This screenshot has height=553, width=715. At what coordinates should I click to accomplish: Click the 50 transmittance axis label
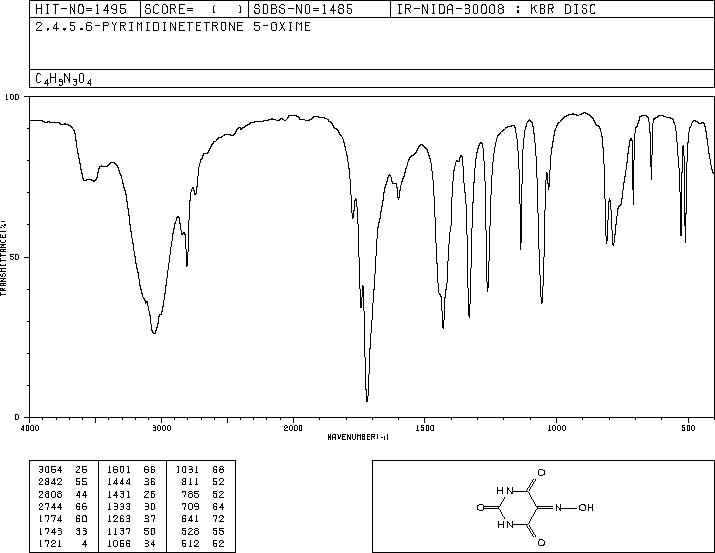[15, 257]
